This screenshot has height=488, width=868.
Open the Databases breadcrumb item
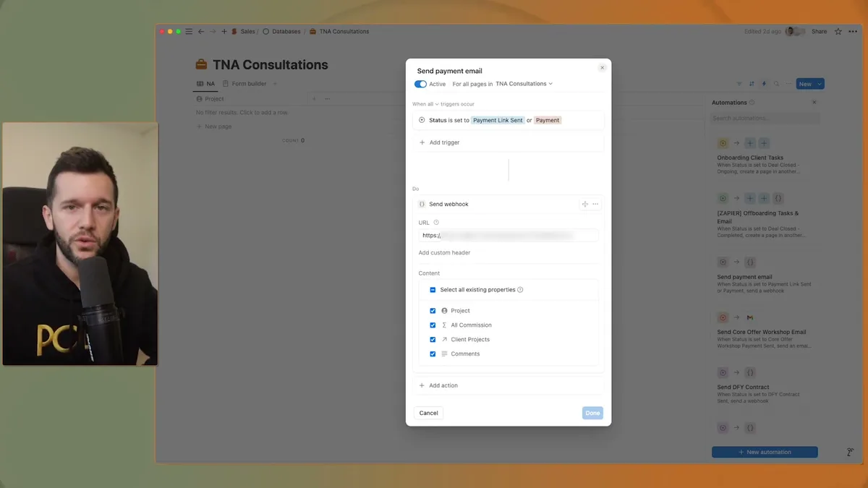(x=285, y=31)
